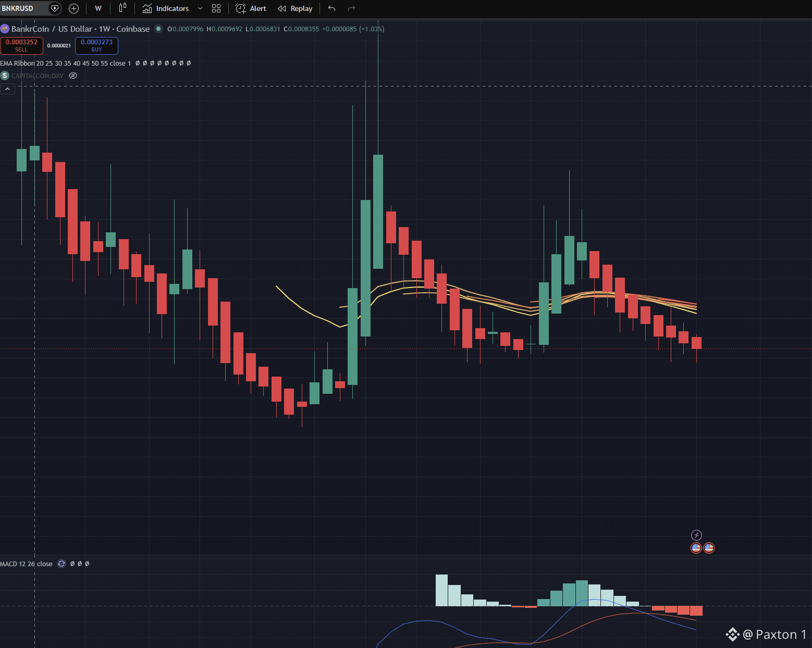Open the left US flag economic event
The height and width of the screenshot is (648, 812).
click(696, 547)
